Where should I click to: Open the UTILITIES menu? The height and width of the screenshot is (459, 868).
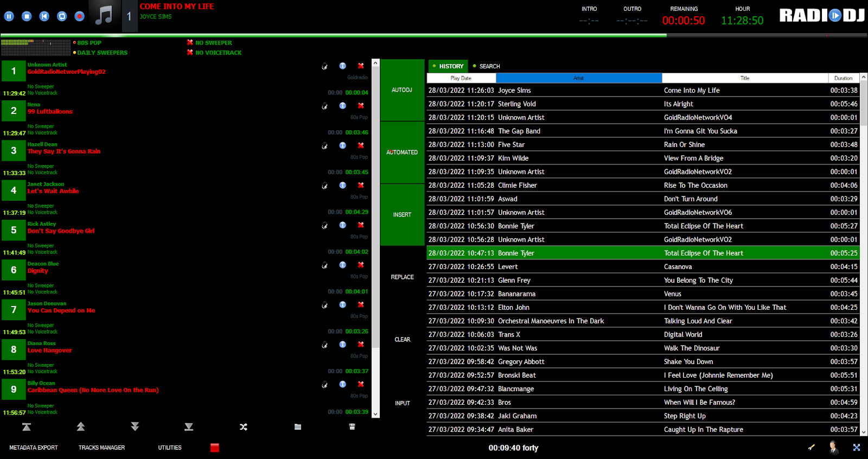(170, 448)
